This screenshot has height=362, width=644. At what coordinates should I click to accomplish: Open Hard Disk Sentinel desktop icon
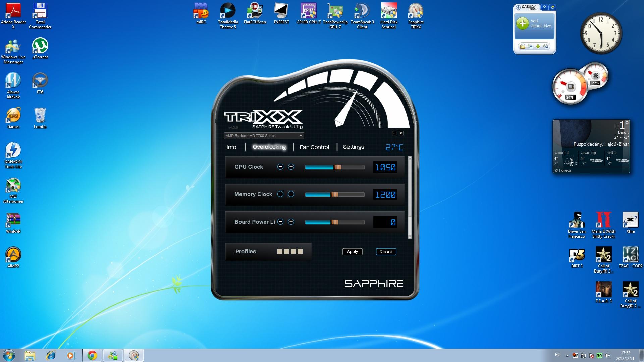(389, 16)
